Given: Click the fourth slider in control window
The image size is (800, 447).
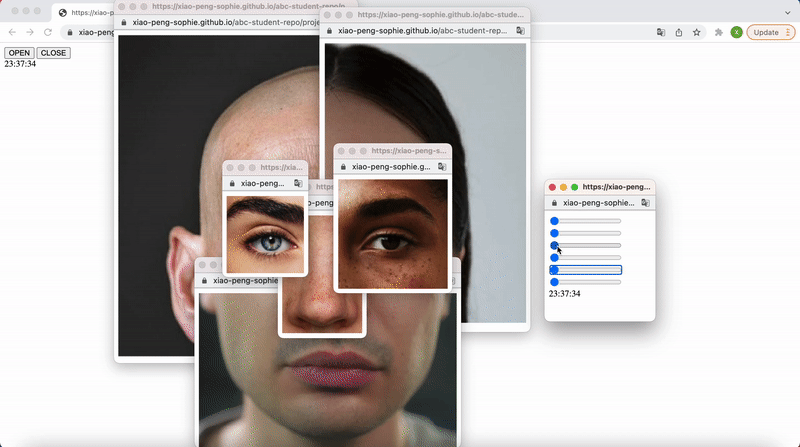Looking at the screenshot, I should pyautogui.click(x=585, y=258).
